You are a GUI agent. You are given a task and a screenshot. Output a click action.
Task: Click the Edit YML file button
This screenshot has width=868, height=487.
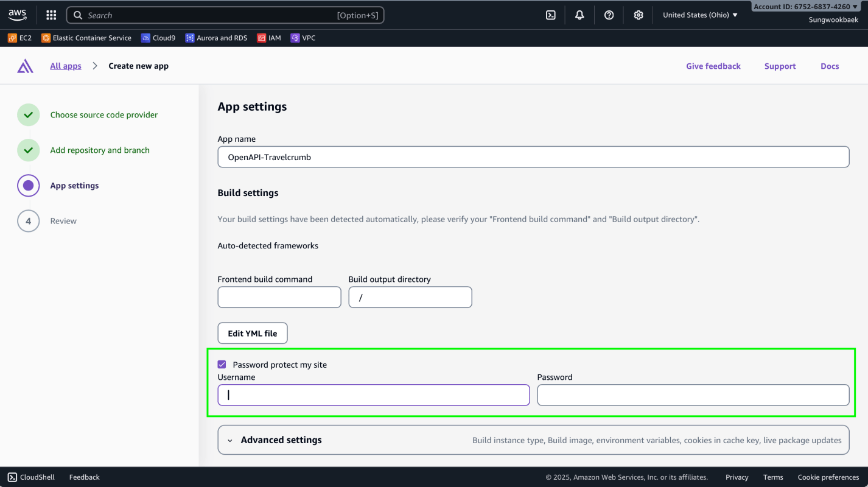[x=252, y=333]
